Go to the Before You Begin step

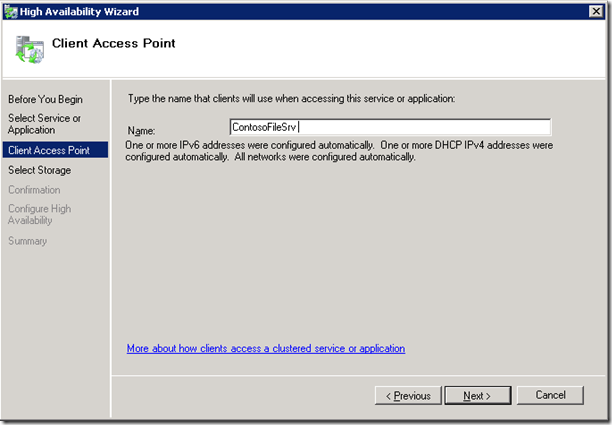(45, 100)
